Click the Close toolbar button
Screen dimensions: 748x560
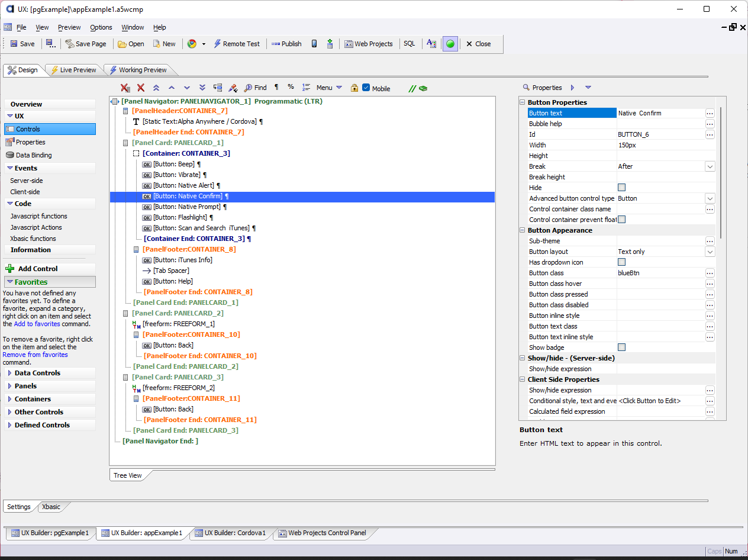478,44
